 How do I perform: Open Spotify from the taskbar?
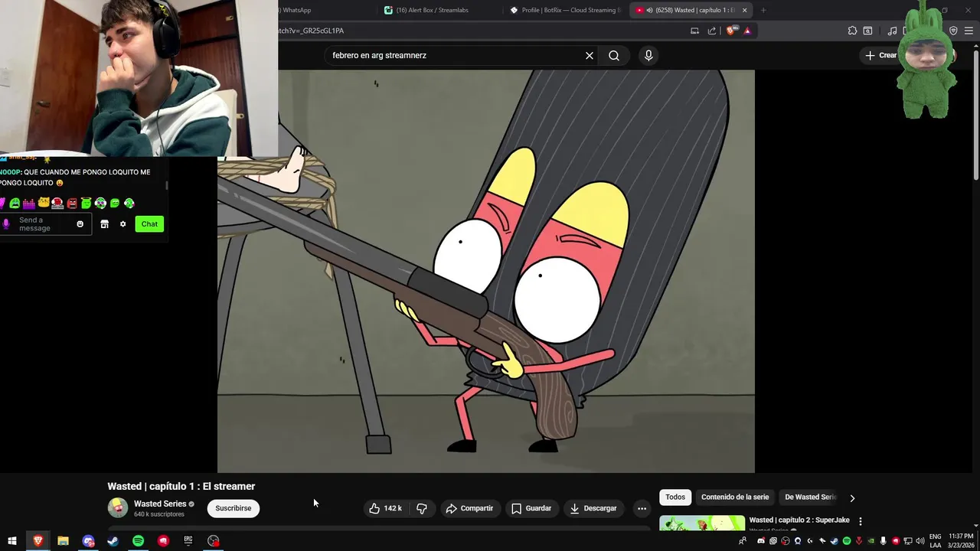pos(138,541)
